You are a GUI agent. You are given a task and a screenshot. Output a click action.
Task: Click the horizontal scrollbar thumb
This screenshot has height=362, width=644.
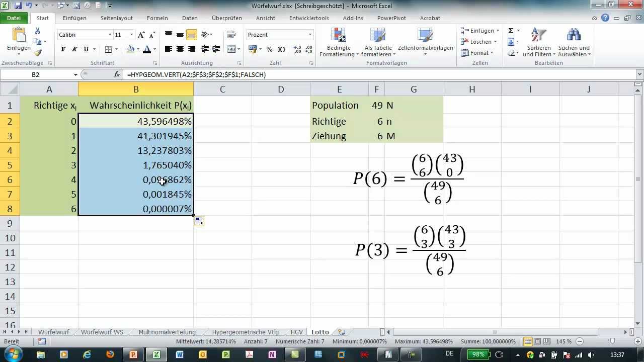pos(495,332)
